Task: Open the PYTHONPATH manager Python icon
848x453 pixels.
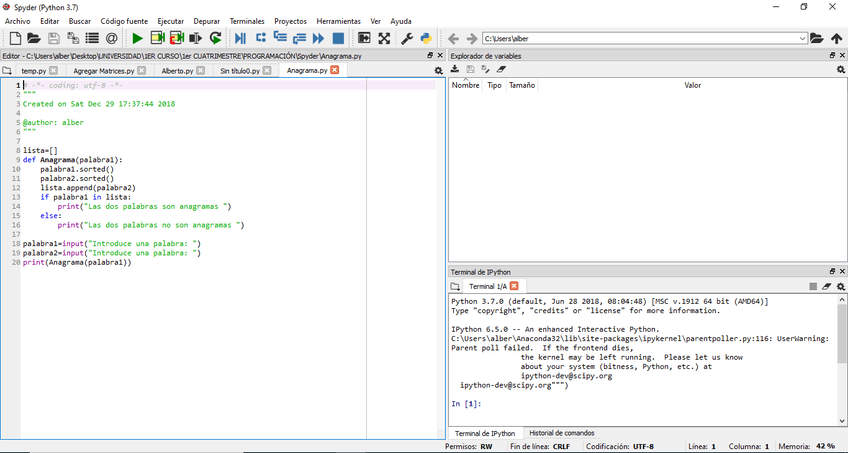Action: pyautogui.click(x=425, y=39)
